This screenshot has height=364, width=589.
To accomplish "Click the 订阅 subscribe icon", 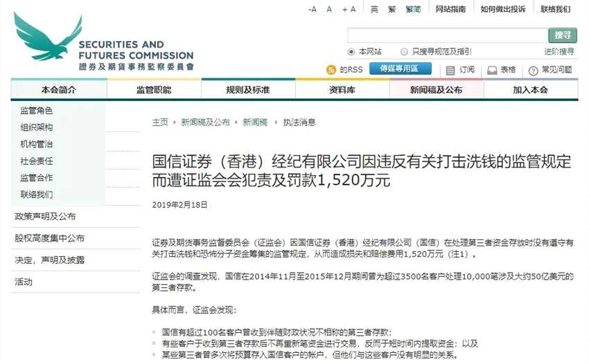I will tap(450, 71).
